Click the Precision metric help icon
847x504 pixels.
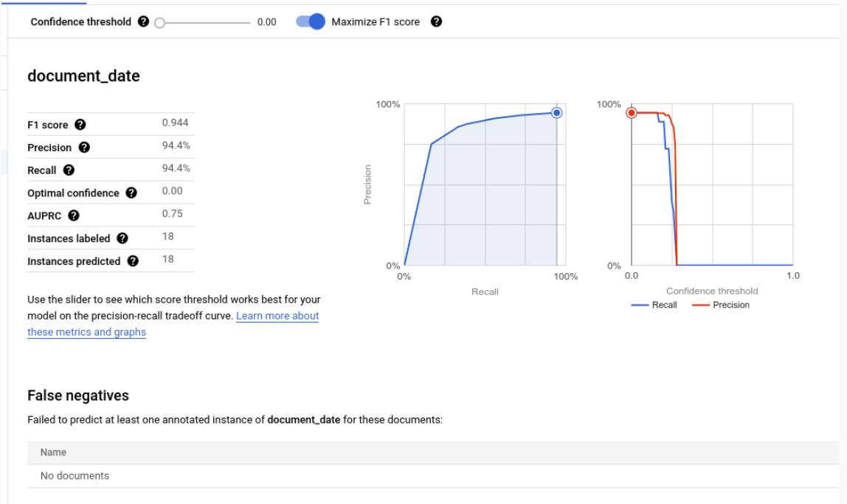click(83, 147)
